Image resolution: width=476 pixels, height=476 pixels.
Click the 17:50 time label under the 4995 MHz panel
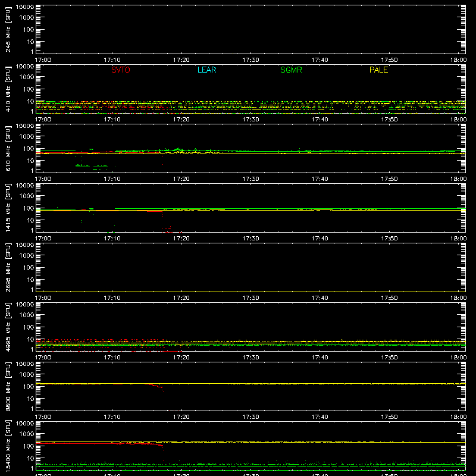click(389, 358)
